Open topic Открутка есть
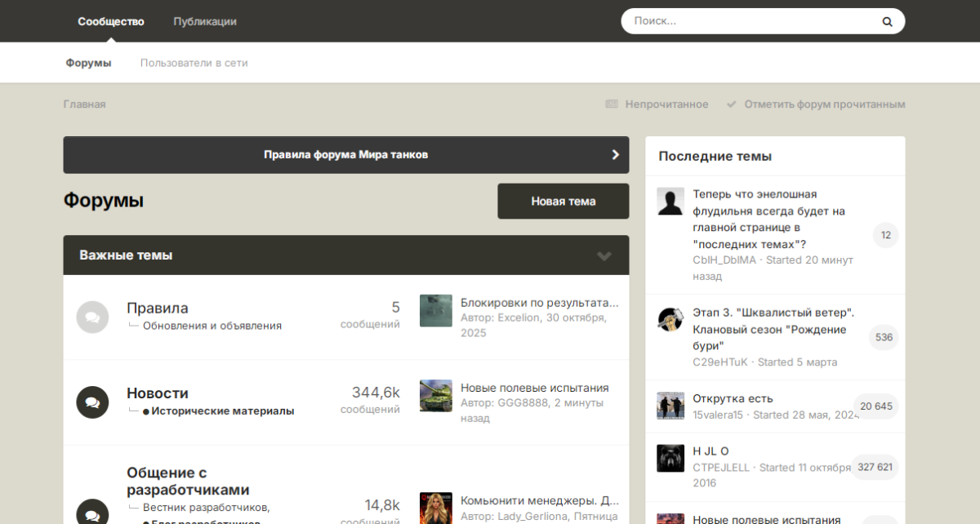The width and height of the screenshot is (980, 524). (x=733, y=398)
